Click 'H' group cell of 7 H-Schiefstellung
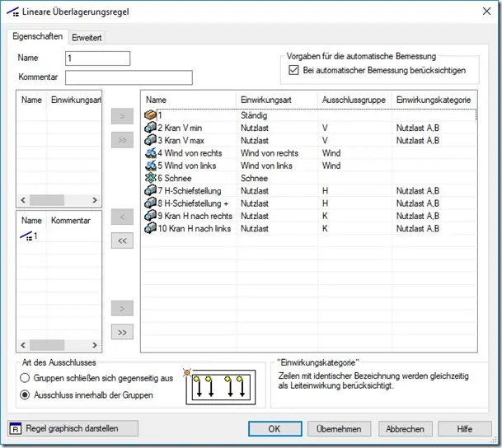Image resolution: width=502 pixels, height=448 pixels. [325, 190]
